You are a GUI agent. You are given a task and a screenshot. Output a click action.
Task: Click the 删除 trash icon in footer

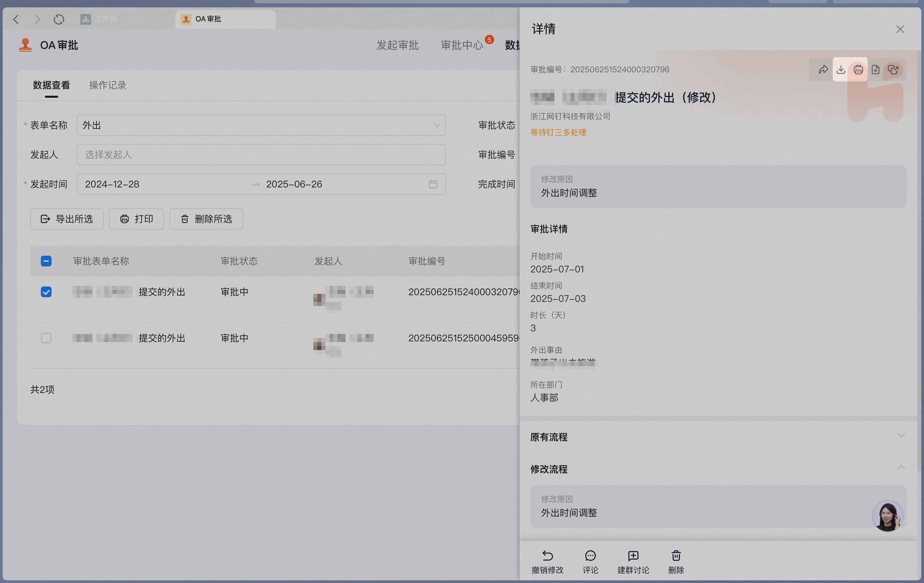pyautogui.click(x=676, y=555)
